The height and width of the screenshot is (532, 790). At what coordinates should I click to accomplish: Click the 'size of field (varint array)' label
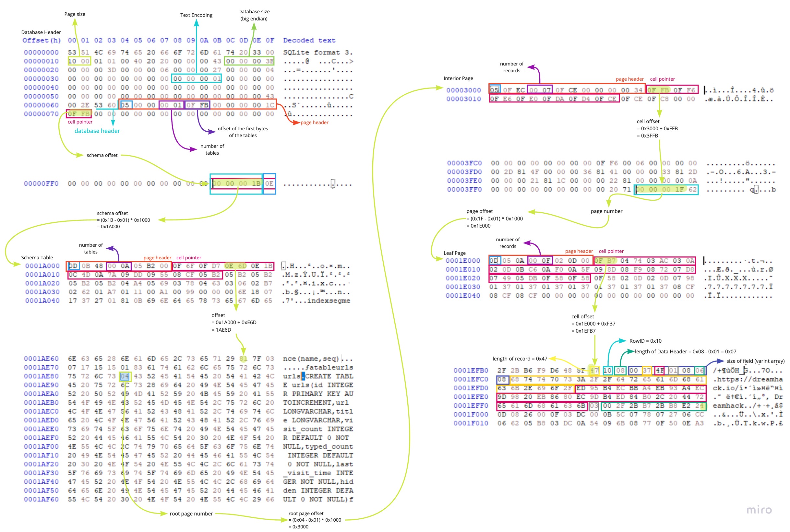coord(755,361)
